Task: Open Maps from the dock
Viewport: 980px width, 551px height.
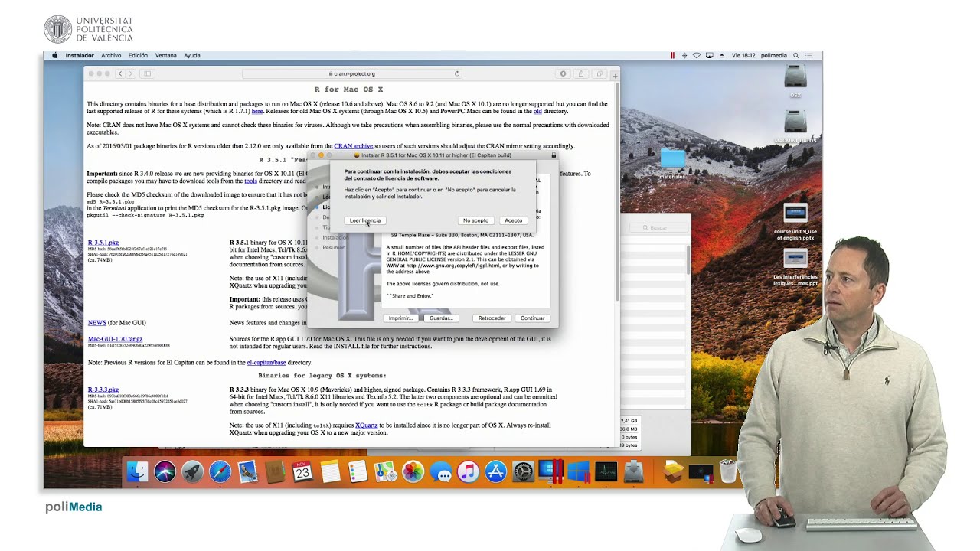Action: (x=385, y=471)
